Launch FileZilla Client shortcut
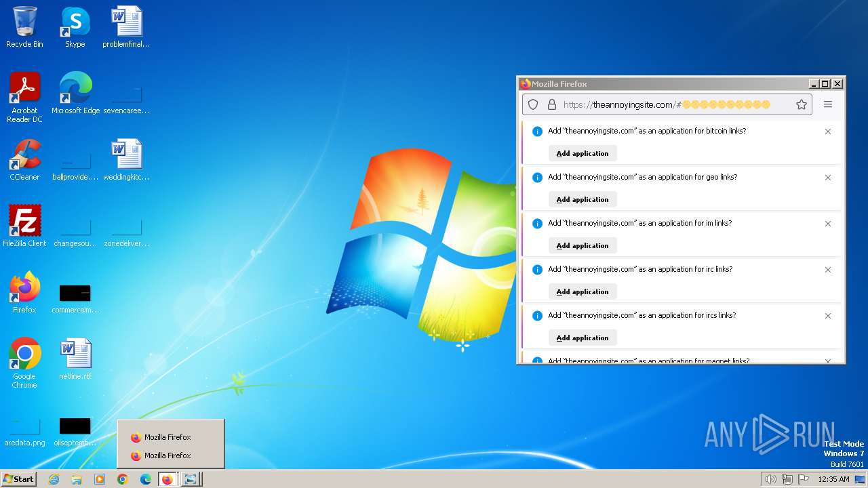This screenshot has width=868, height=488. [x=24, y=226]
